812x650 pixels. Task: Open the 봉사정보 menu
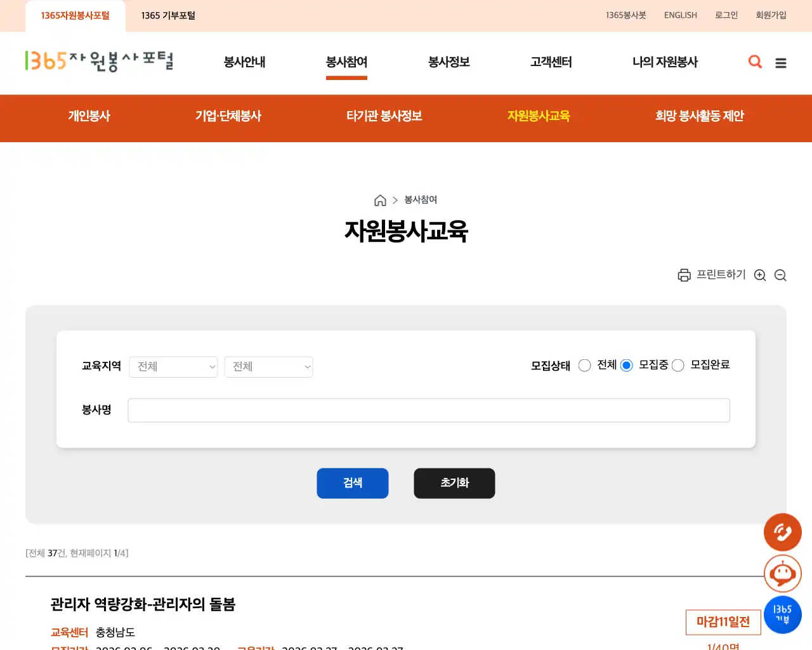click(x=449, y=62)
